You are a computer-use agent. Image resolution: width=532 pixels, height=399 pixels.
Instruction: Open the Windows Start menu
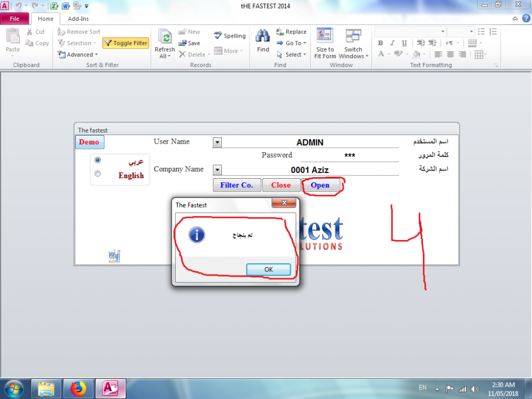pyautogui.click(x=14, y=389)
